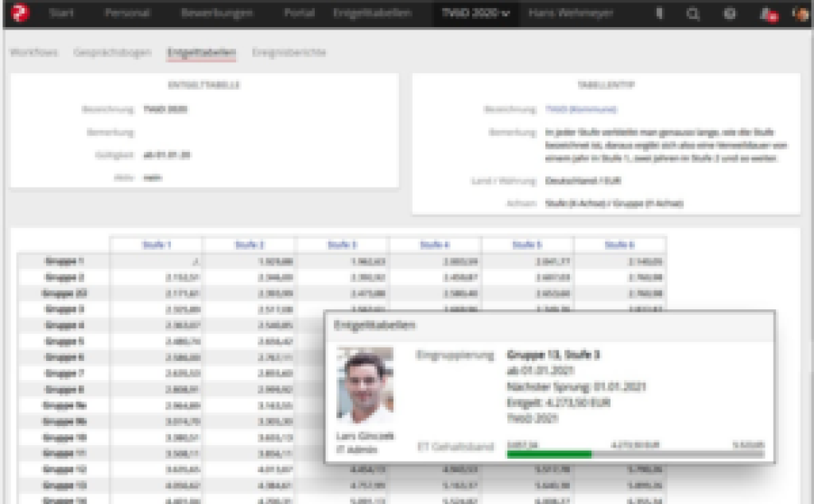Open the Start menu item
Image resolution: width=814 pixels, height=504 pixels.
(x=63, y=14)
